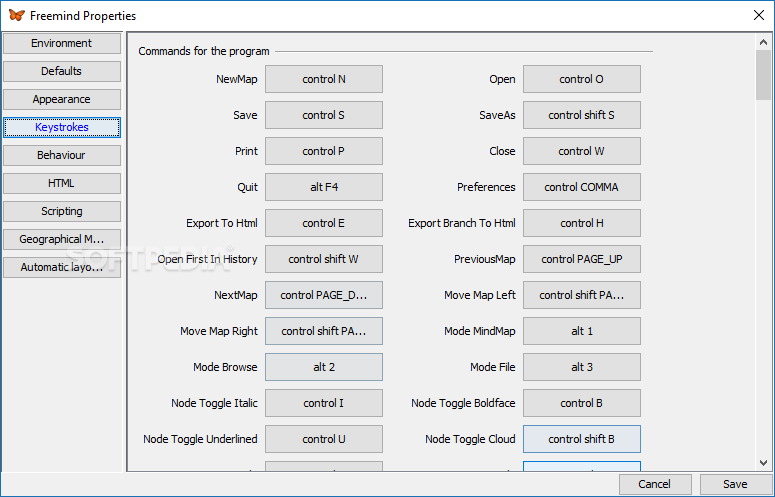Click the 'Node Toggle Cloud' label
This screenshot has width=775, height=497.
(x=470, y=439)
